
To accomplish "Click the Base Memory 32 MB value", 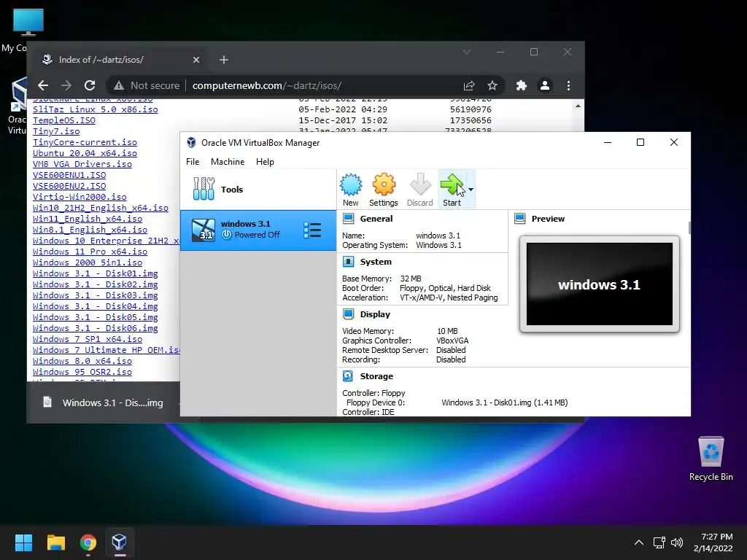I will [411, 279].
